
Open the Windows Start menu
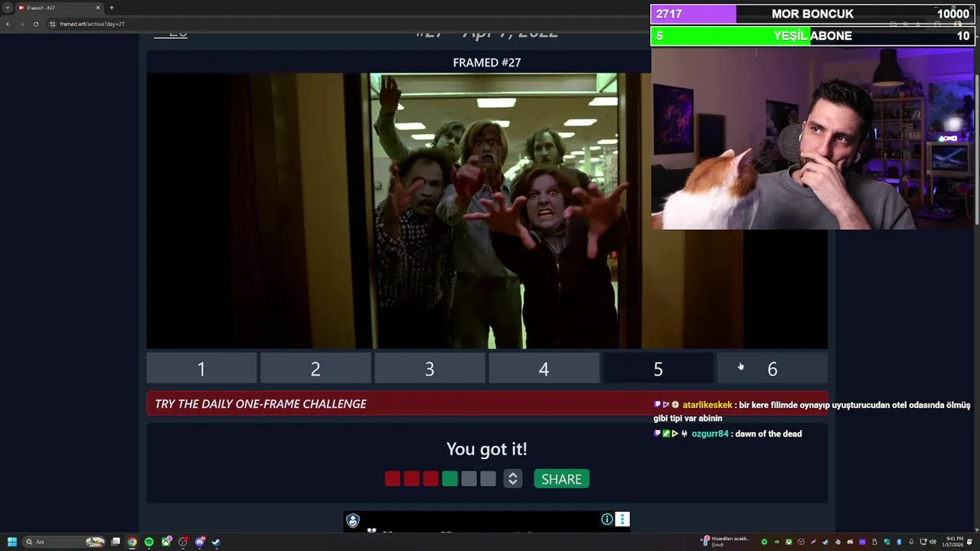click(x=11, y=542)
